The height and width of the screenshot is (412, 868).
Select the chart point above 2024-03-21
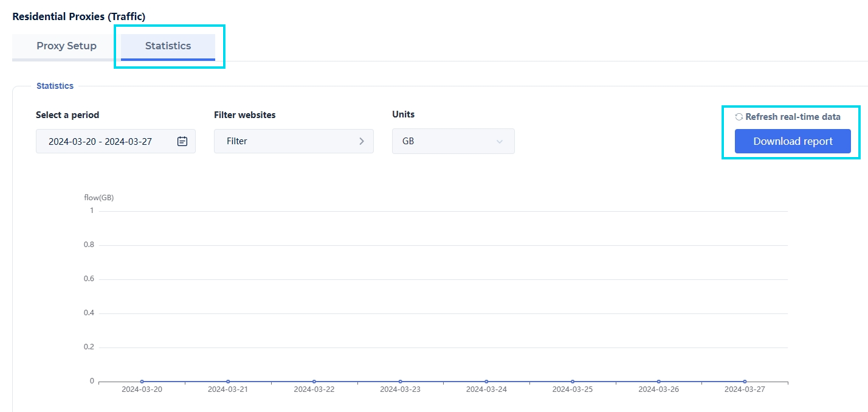coord(228,382)
